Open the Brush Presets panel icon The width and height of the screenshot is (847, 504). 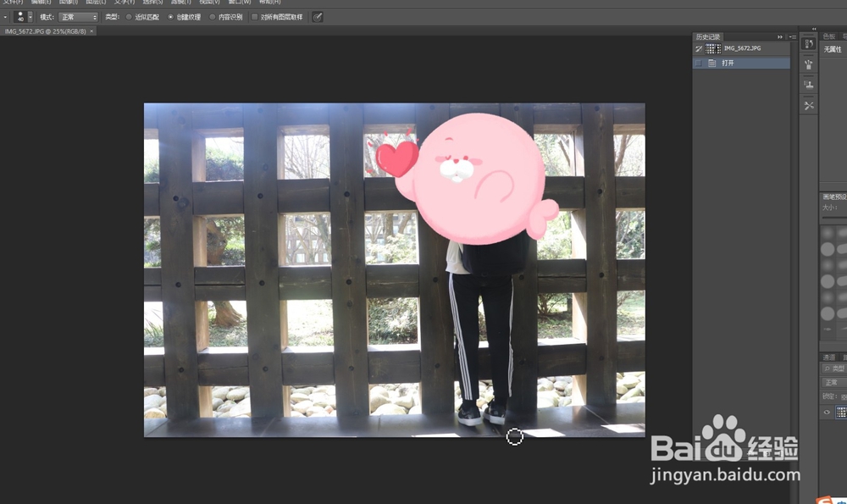pos(809,64)
